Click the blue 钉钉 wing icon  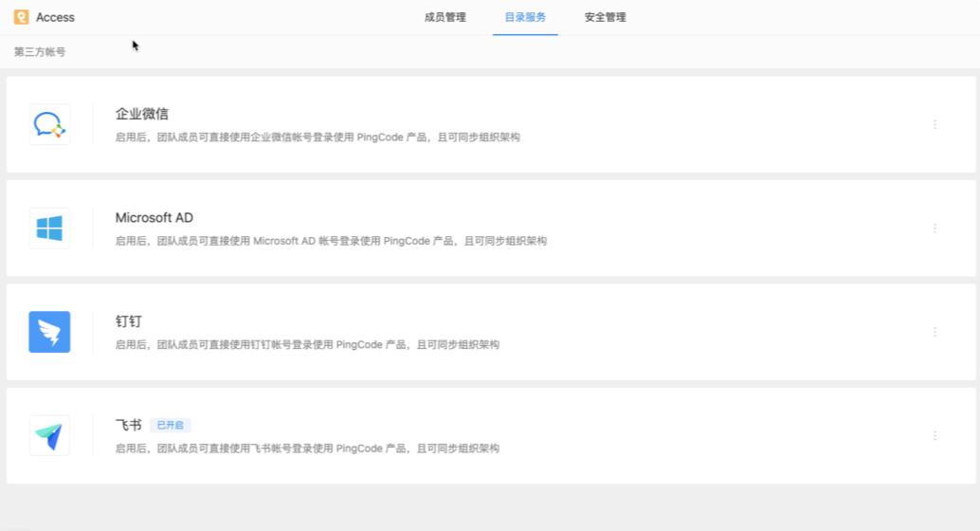[49, 332]
